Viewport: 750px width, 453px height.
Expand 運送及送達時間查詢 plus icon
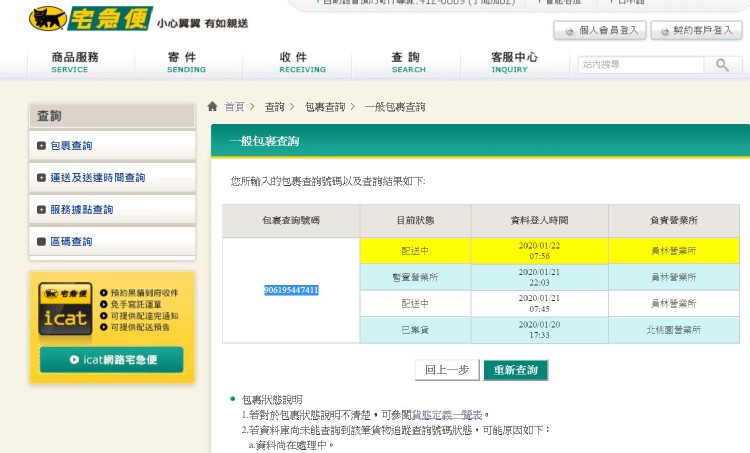(x=41, y=177)
